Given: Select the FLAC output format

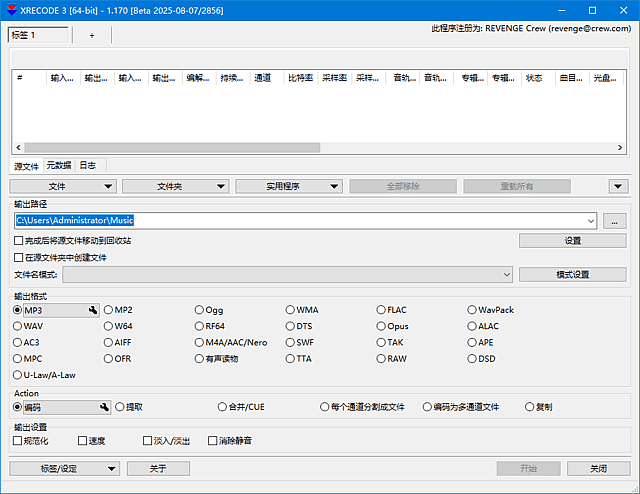Looking at the screenshot, I should click(x=391, y=310).
